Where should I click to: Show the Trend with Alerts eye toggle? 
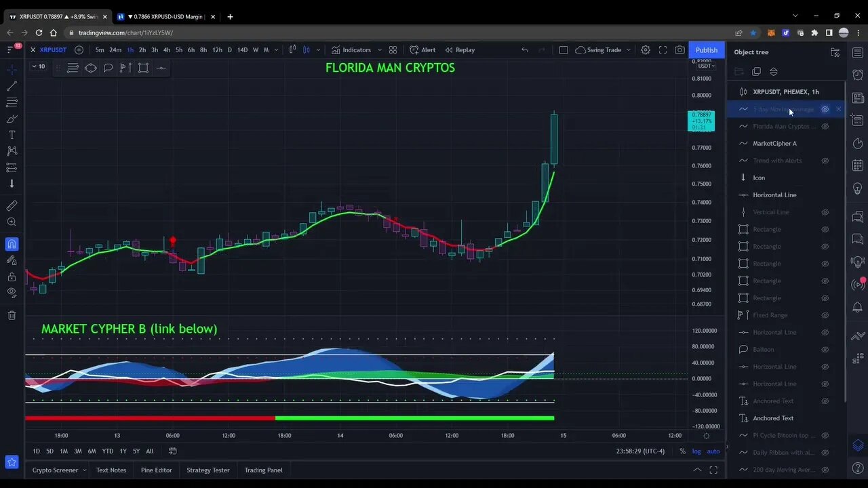[x=825, y=161]
